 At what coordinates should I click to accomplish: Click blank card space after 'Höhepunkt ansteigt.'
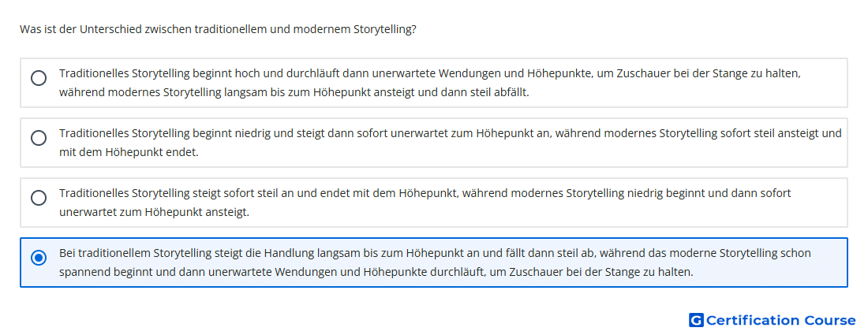click(548, 212)
